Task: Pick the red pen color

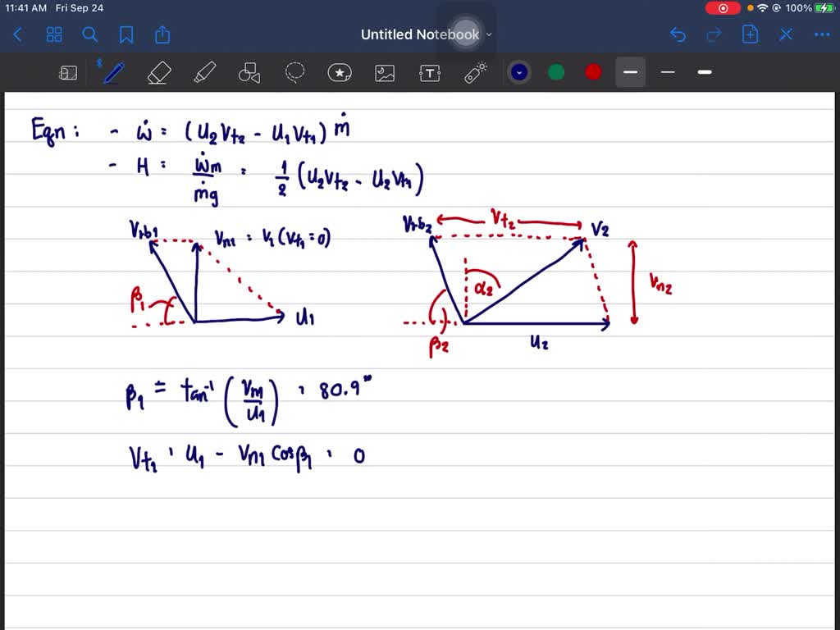Action: click(593, 72)
